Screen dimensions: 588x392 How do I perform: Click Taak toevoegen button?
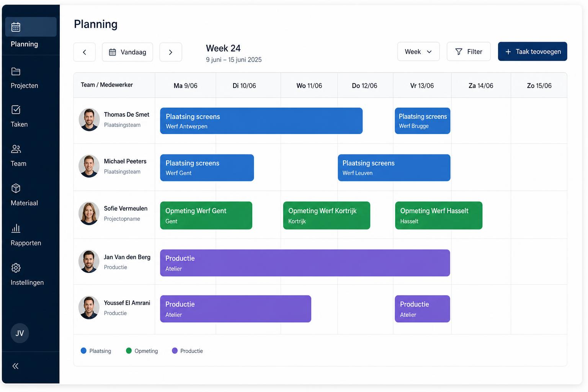[x=532, y=52]
